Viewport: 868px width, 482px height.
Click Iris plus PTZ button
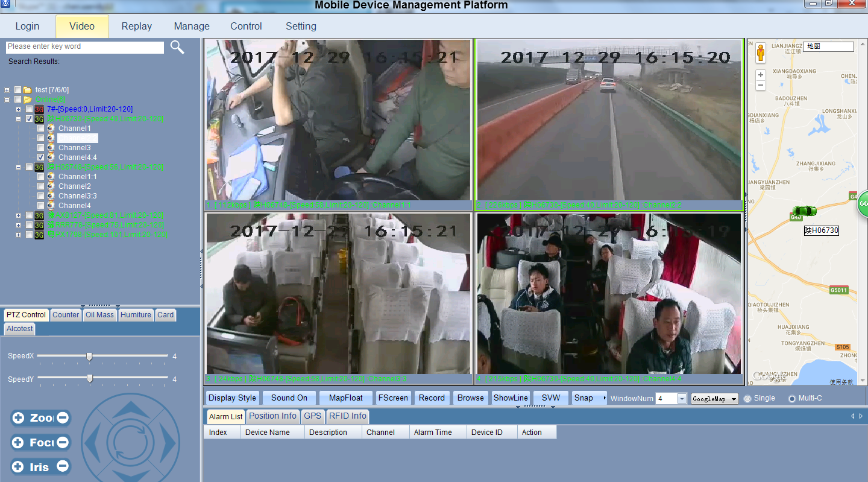(x=19, y=466)
